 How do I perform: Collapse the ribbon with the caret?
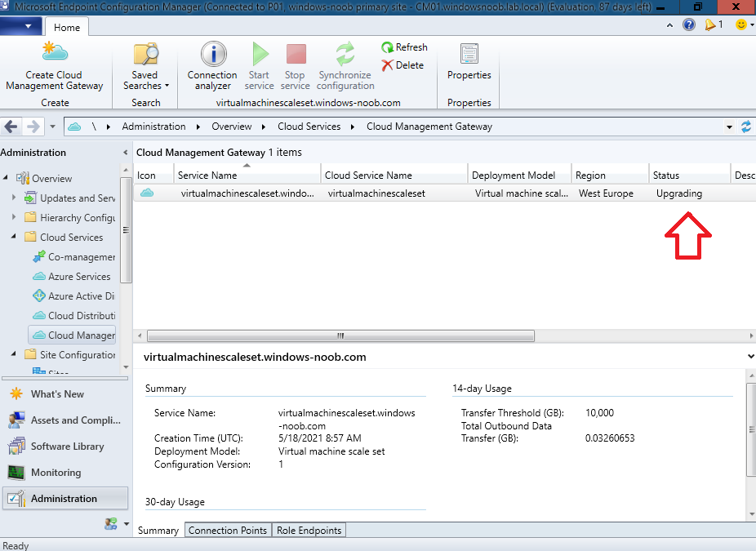(669, 25)
